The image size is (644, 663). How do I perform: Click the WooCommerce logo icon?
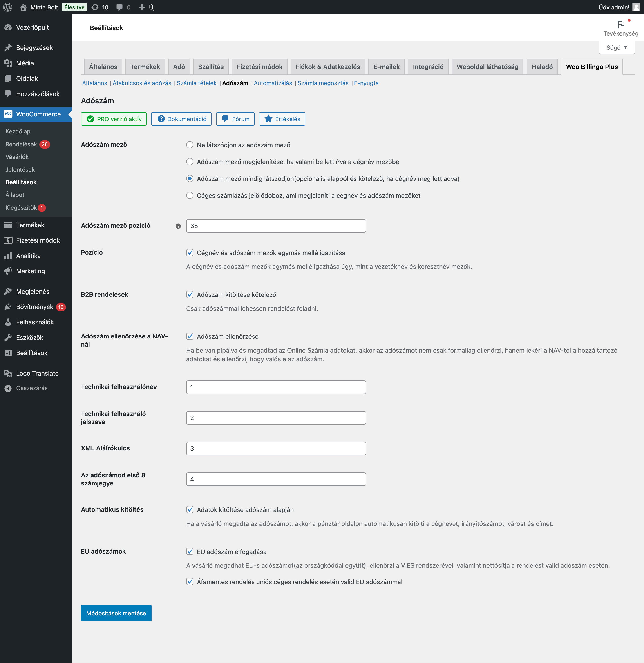[x=8, y=114]
